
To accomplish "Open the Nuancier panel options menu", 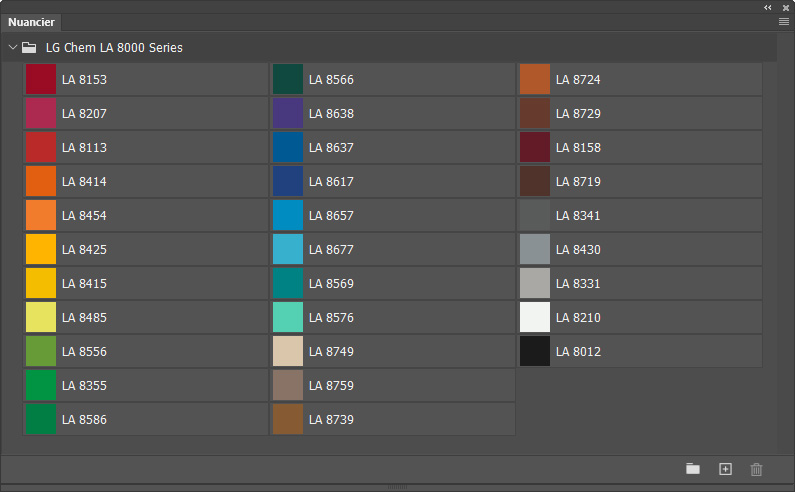I will click(783, 22).
